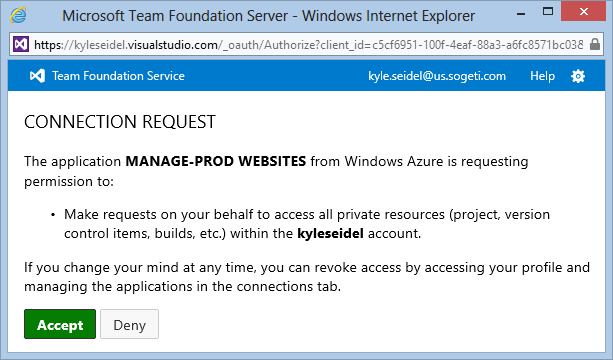613x360 pixels.
Task: Click the Visual Studio favicon in address bar
Action: pos(21,44)
